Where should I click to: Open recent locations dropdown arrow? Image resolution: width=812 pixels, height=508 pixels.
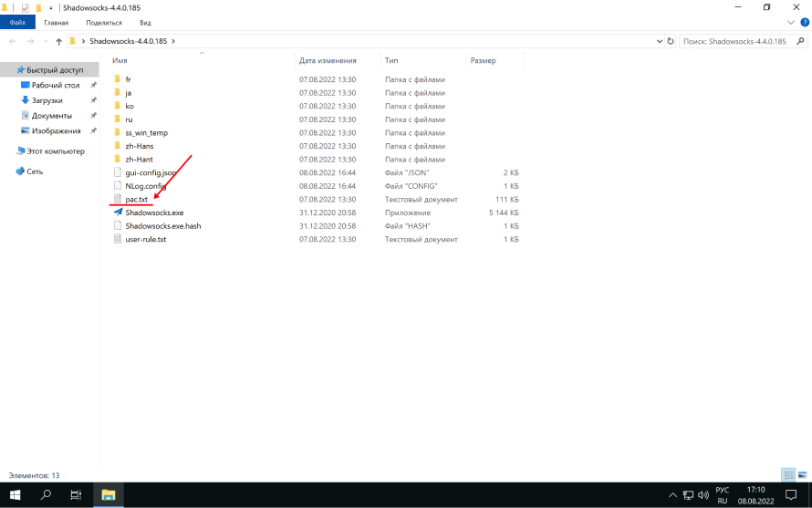(x=46, y=41)
